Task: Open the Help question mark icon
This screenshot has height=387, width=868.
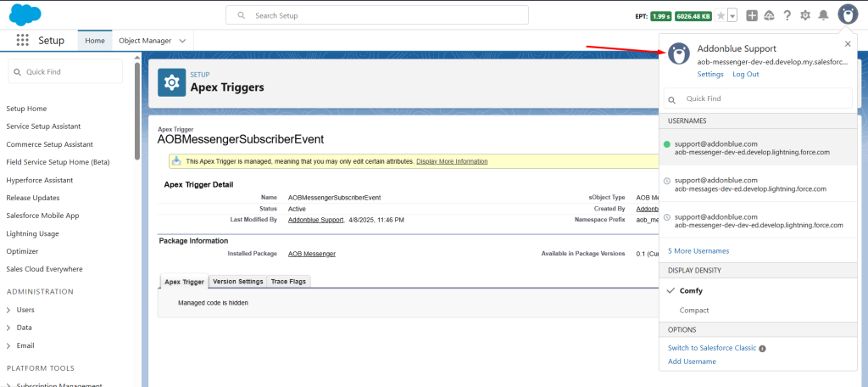Action: pos(787,15)
